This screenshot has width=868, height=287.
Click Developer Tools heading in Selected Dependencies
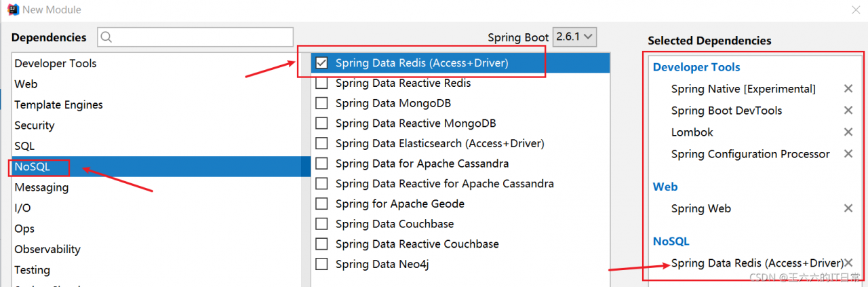[696, 67]
